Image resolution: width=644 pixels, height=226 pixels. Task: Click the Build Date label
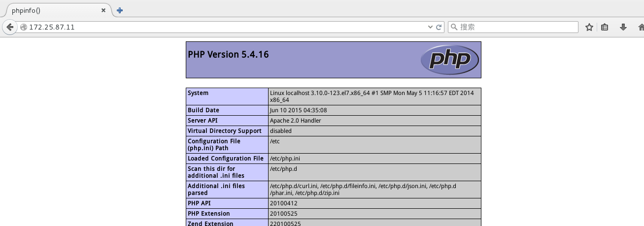pos(203,110)
